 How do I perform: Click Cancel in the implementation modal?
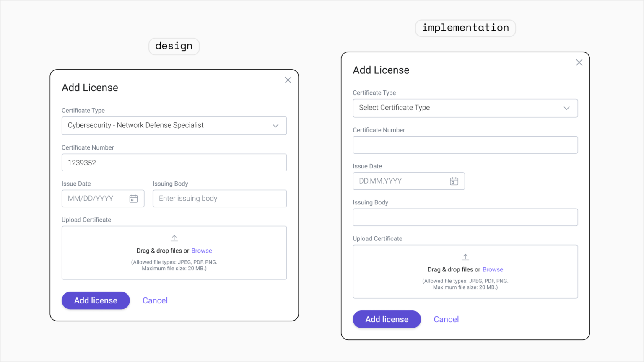pos(446,319)
